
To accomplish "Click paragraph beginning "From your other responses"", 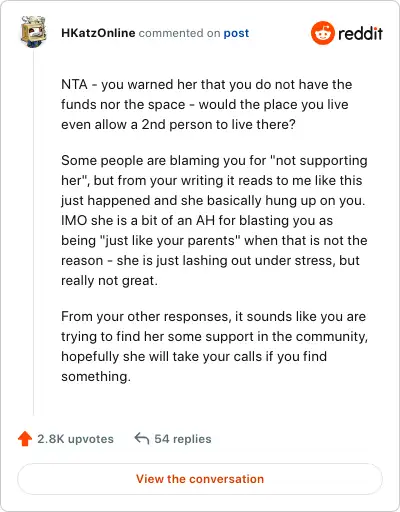I will (214, 346).
